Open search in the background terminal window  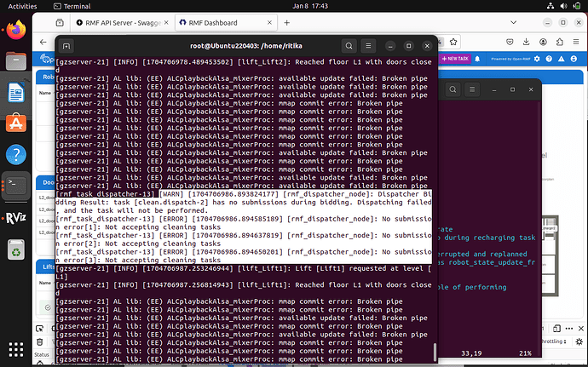click(x=453, y=89)
